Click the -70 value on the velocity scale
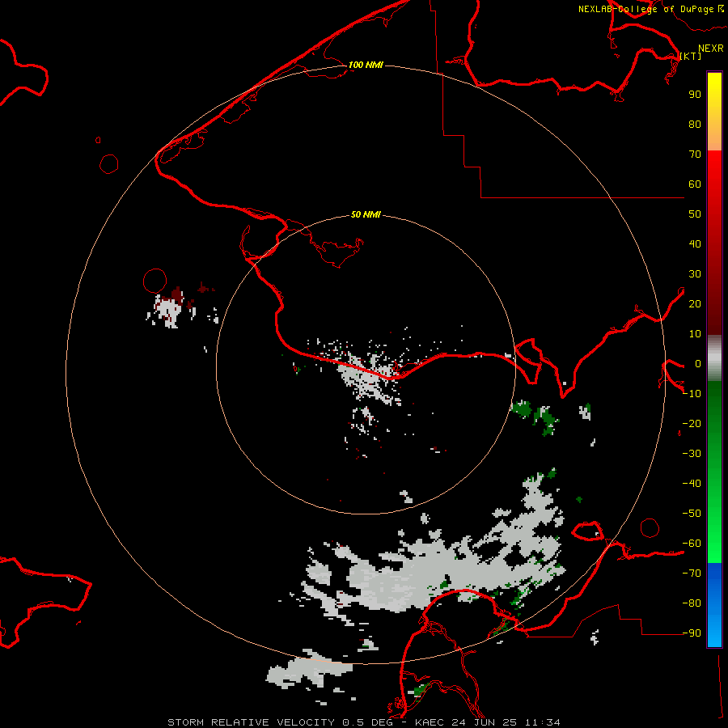 (692, 574)
